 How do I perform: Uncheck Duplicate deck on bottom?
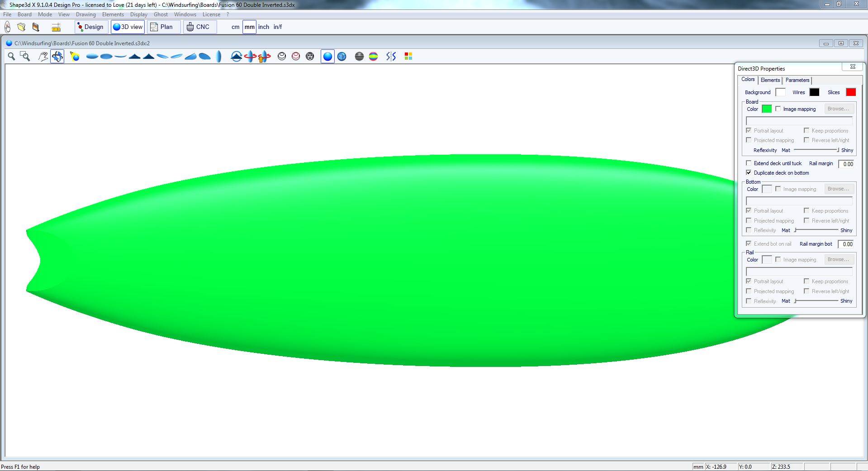tap(749, 173)
